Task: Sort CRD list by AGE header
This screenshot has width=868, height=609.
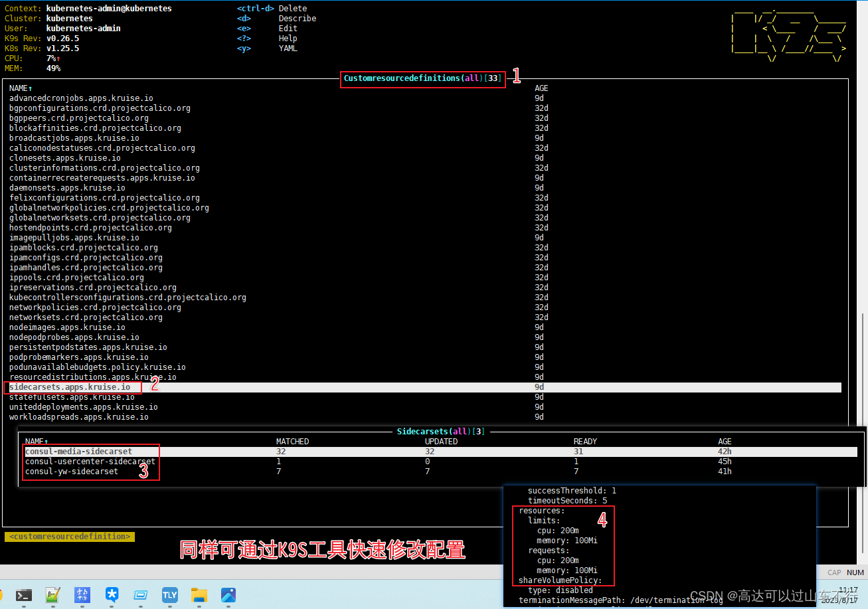Action: tap(541, 88)
